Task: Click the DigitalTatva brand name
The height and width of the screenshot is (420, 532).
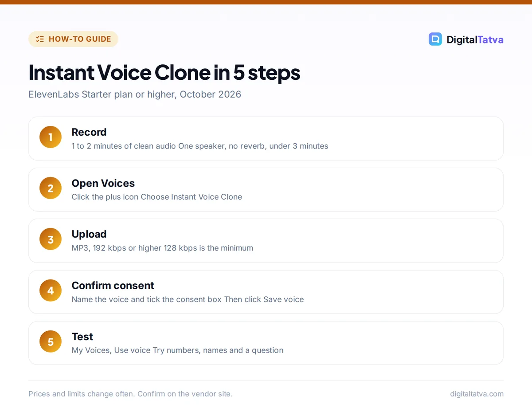Action: (x=475, y=39)
